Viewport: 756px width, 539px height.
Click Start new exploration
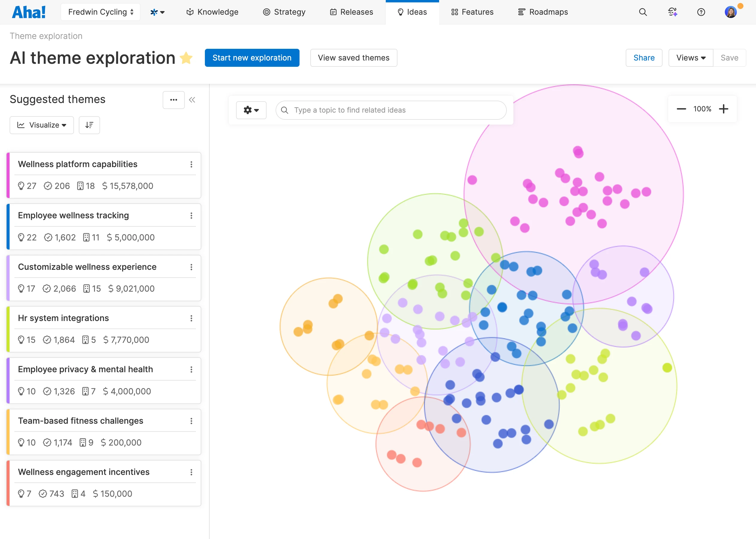point(252,58)
